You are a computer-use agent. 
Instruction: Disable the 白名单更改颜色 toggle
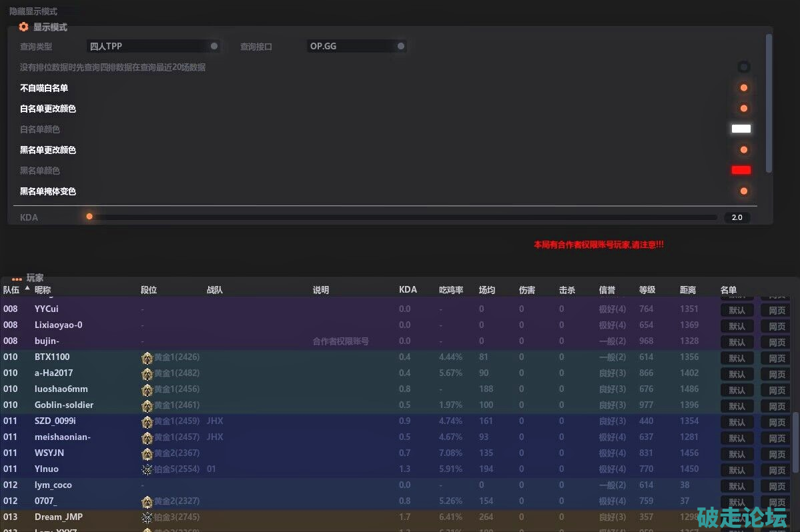click(743, 109)
